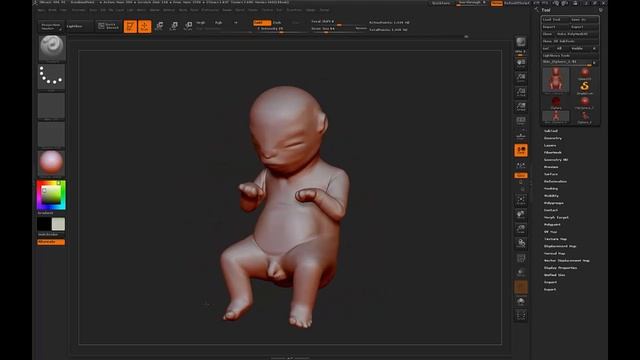The width and height of the screenshot is (640, 360).
Task: Expand the FiberMesh subpalette
Action: 553,153
